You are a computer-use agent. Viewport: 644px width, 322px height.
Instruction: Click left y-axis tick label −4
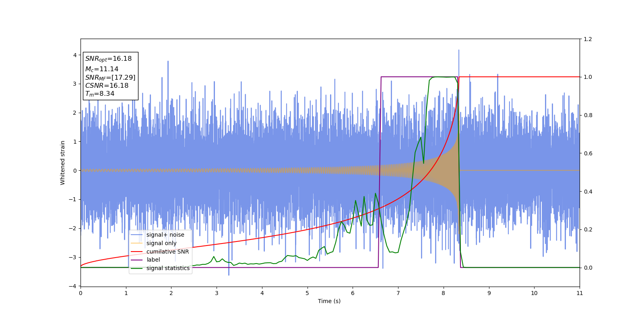[x=73, y=286]
